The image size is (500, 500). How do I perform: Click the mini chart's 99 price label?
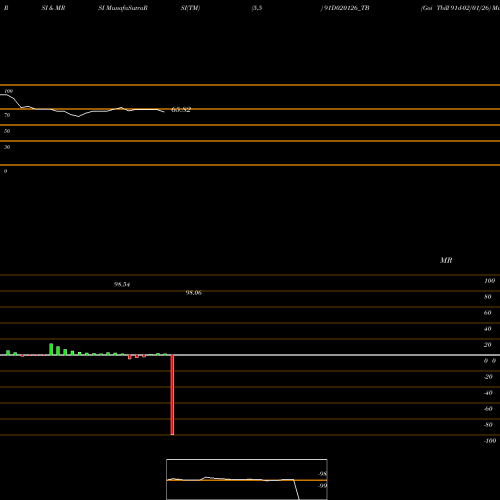point(322,486)
